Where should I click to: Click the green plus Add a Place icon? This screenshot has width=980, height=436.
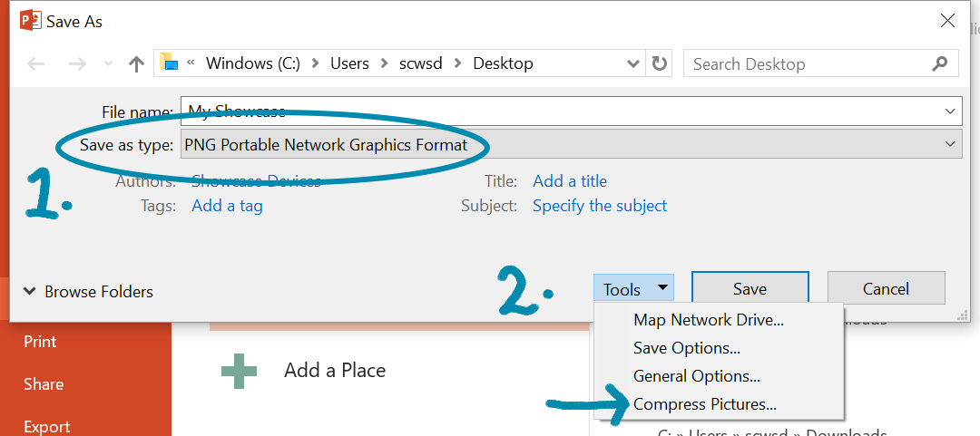click(239, 371)
